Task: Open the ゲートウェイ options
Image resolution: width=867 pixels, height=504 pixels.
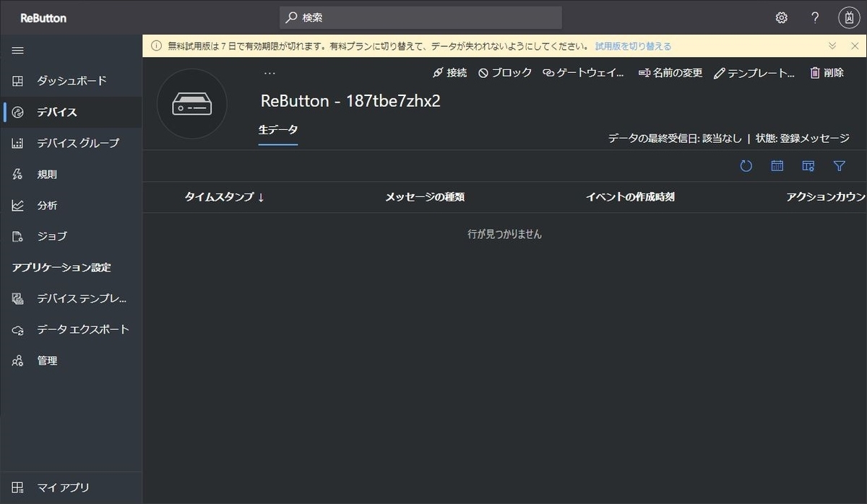Action: (584, 72)
